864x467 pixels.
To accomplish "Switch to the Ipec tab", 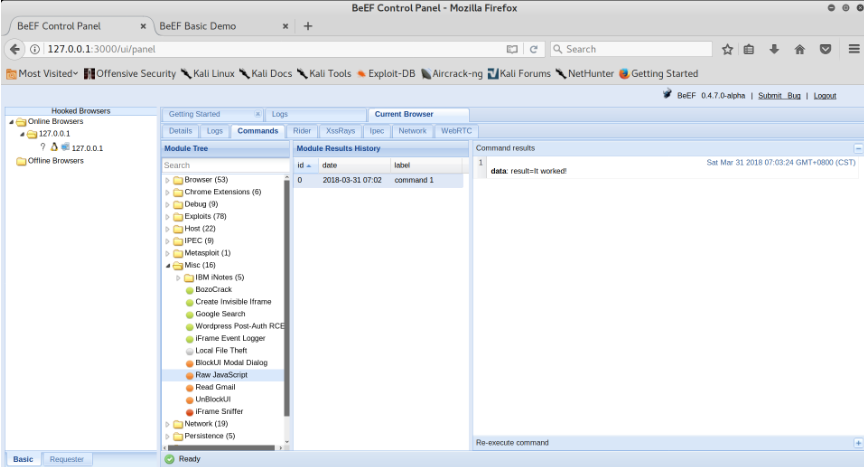I will click(x=377, y=131).
